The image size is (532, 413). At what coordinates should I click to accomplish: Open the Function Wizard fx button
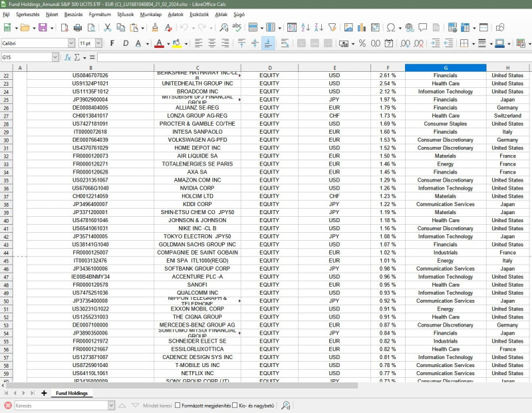[68, 57]
